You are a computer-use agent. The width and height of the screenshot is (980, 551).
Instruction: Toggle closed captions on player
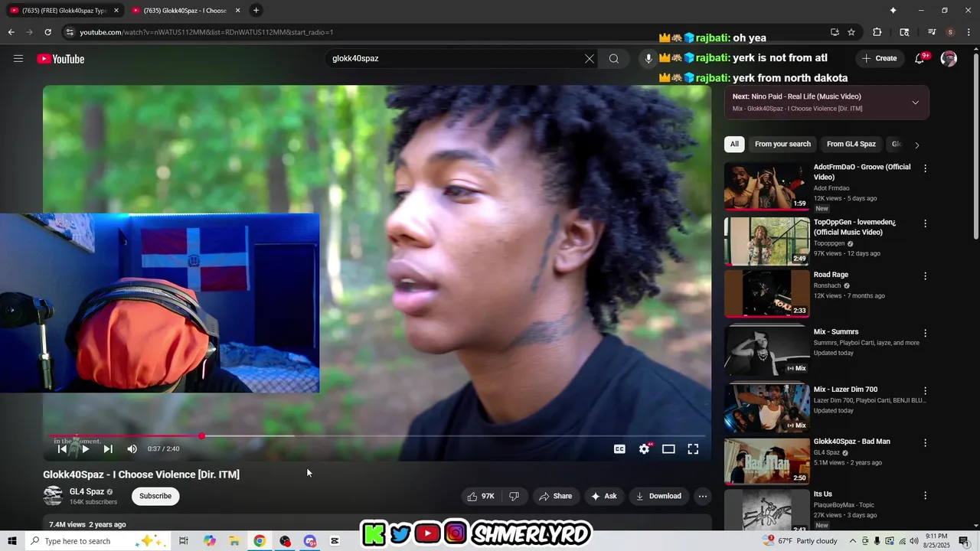click(x=619, y=449)
